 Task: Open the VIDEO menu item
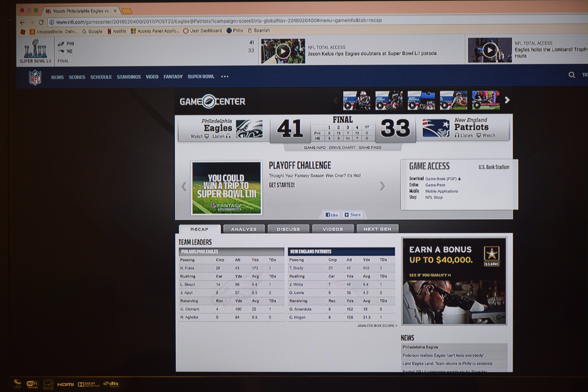point(152,77)
